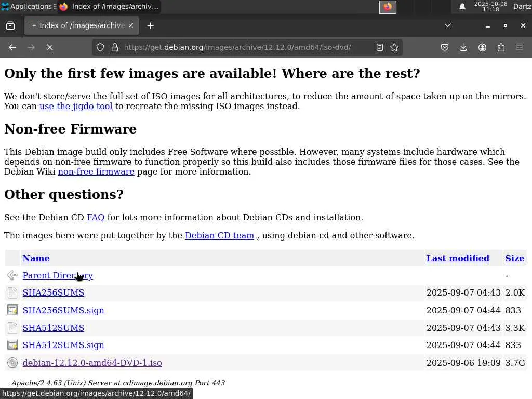Click the 3.3K size of SHA512SUMS

click(515, 328)
